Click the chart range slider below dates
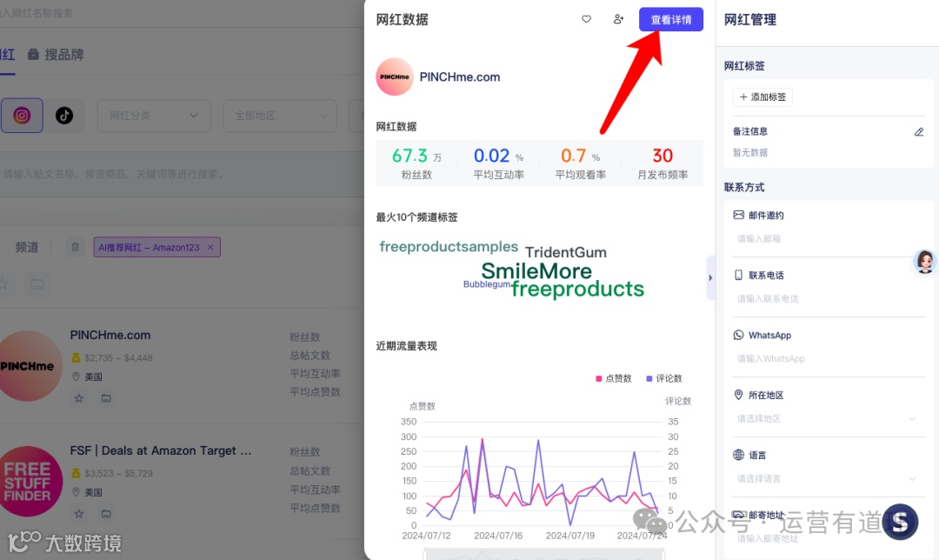 [x=543, y=555]
